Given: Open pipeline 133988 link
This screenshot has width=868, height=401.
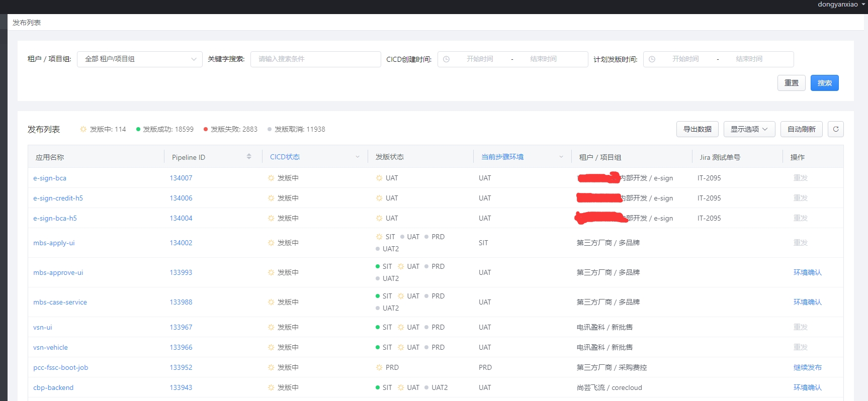Looking at the screenshot, I should (181, 302).
